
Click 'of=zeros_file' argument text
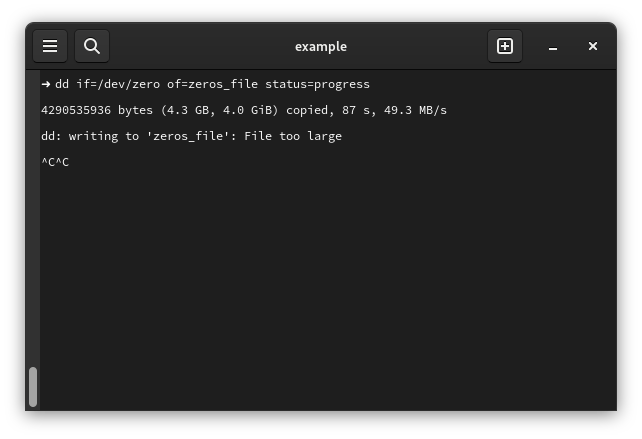211,84
